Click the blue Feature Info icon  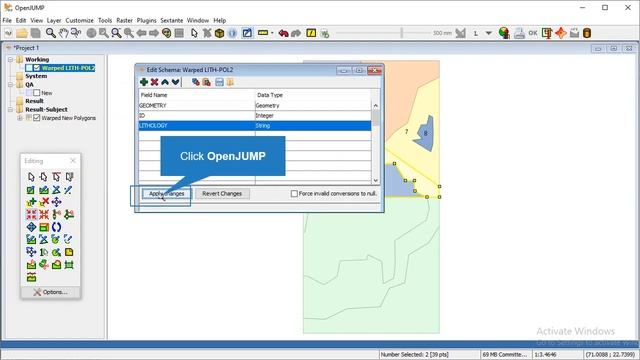coord(232,33)
